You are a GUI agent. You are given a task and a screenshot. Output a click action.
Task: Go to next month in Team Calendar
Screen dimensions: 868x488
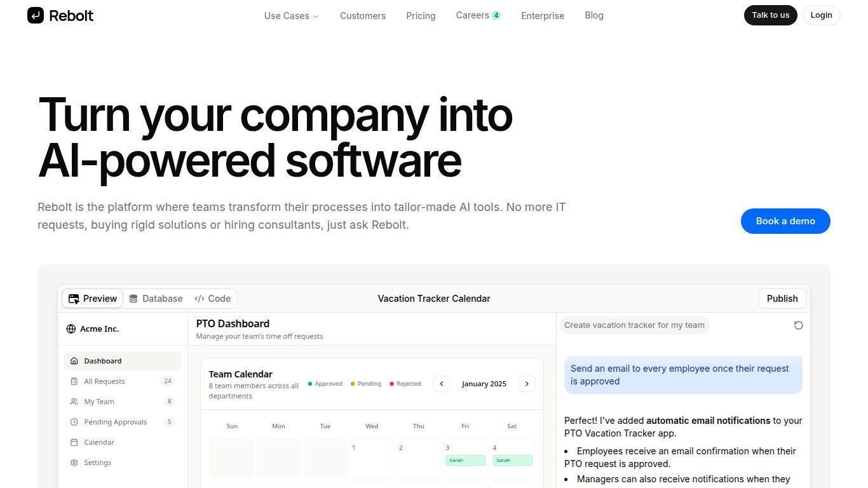527,384
